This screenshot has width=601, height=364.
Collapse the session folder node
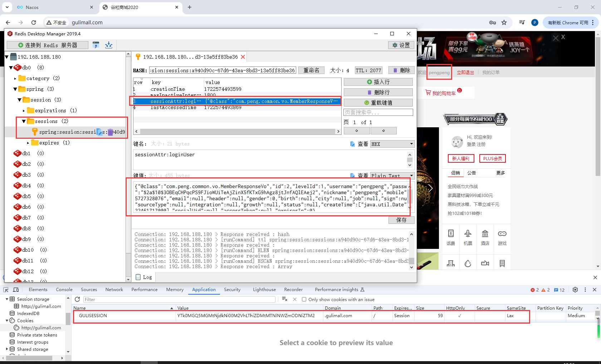click(19, 100)
